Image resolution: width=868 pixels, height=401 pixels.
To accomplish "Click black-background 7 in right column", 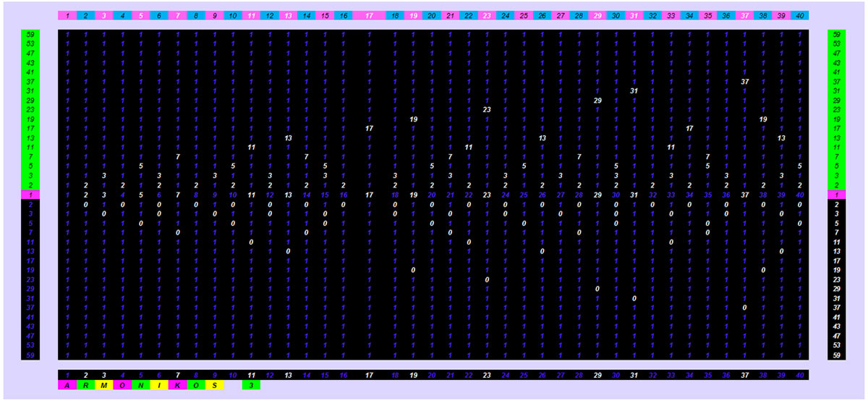I will click(x=836, y=232).
